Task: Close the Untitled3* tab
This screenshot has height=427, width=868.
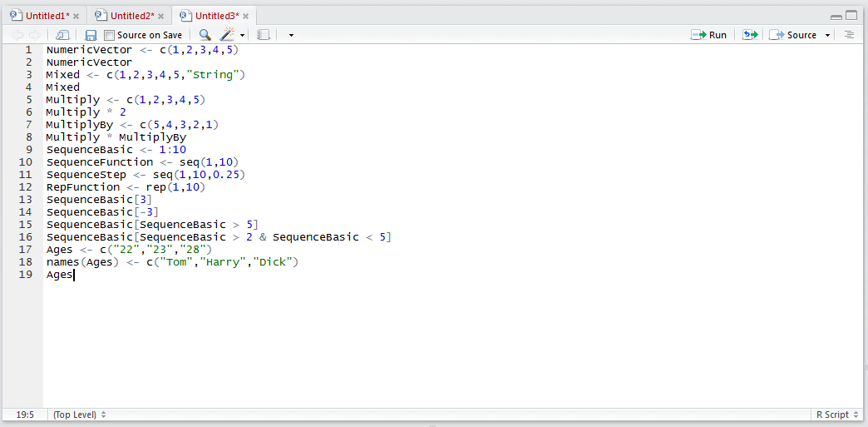Action: [246, 16]
